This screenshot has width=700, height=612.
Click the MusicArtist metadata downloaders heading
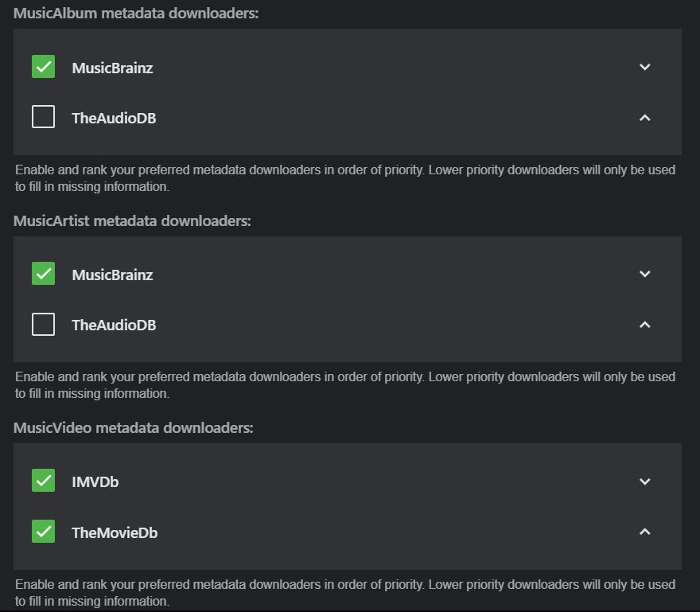click(132, 220)
